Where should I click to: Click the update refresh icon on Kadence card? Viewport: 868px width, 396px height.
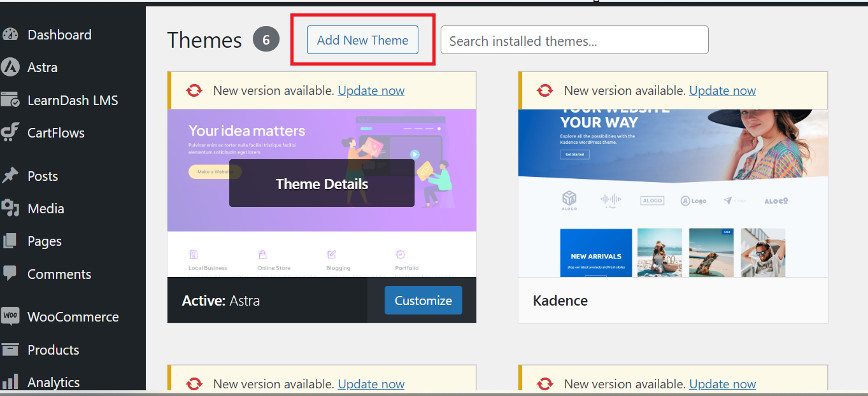tap(545, 90)
